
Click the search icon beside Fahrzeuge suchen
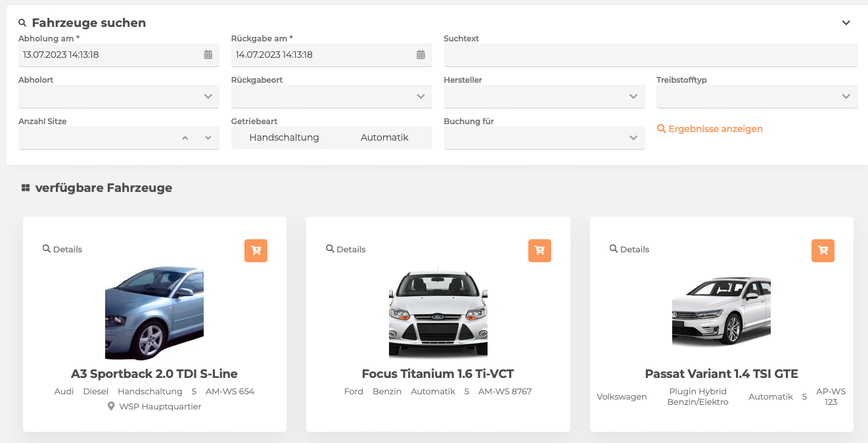pyautogui.click(x=22, y=23)
